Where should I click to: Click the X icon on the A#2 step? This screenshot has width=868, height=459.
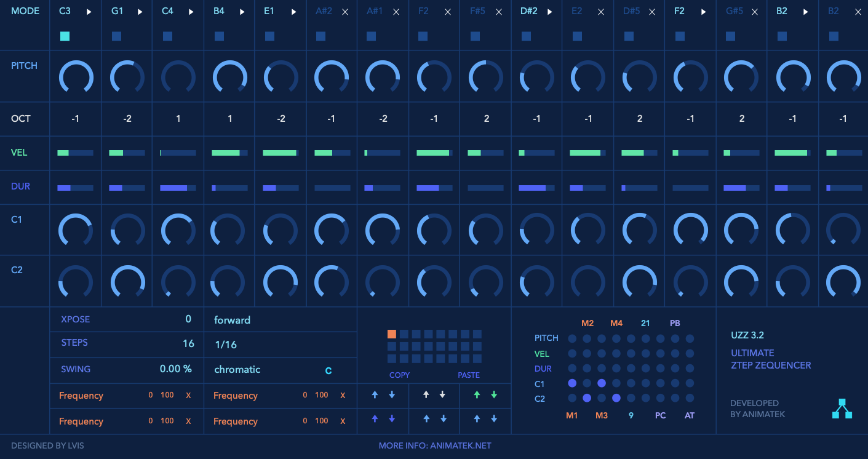(345, 12)
